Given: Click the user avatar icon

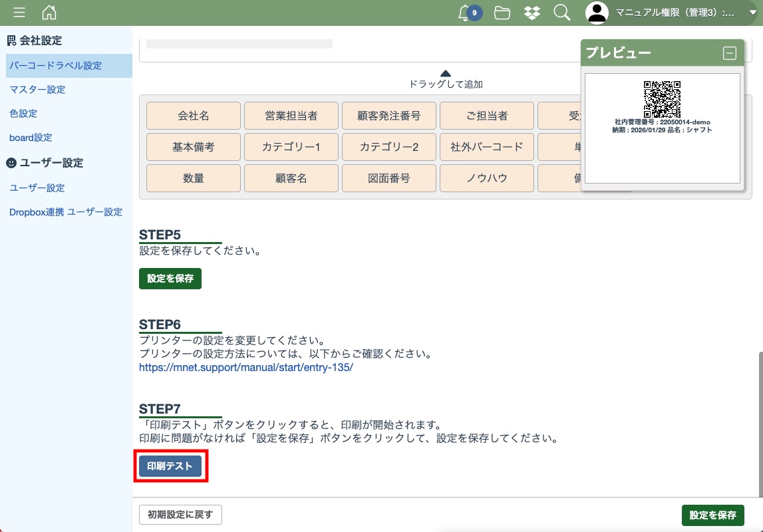Looking at the screenshot, I should (597, 13).
